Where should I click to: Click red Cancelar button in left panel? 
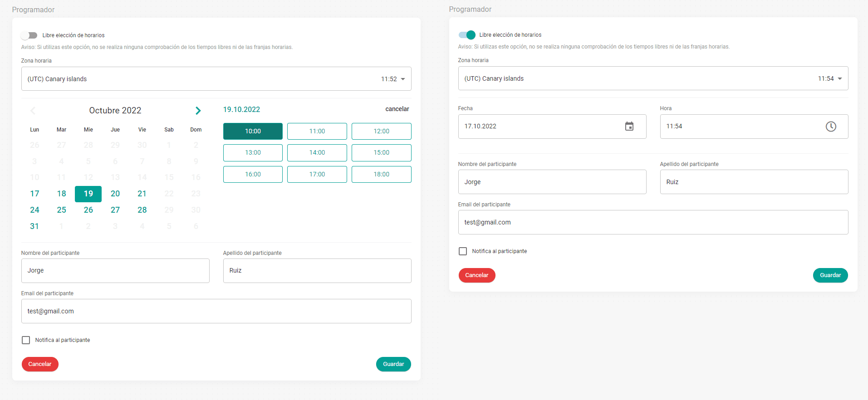click(x=40, y=364)
